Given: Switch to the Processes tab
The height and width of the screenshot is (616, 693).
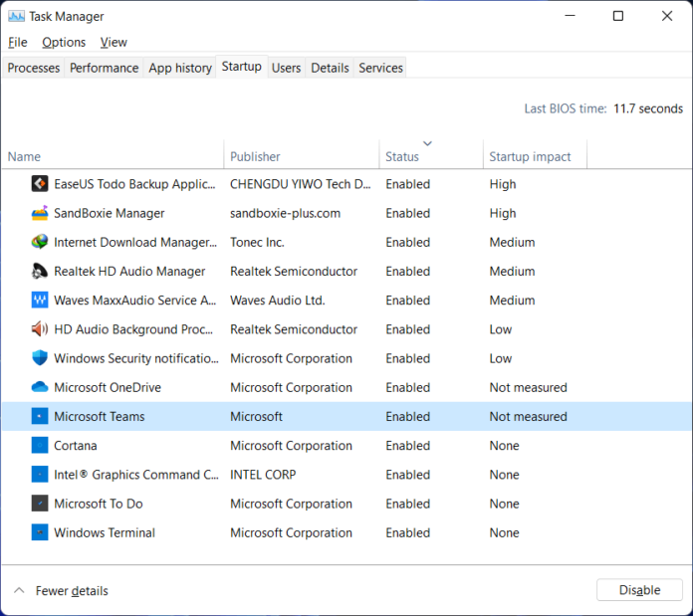Looking at the screenshot, I should point(34,68).
